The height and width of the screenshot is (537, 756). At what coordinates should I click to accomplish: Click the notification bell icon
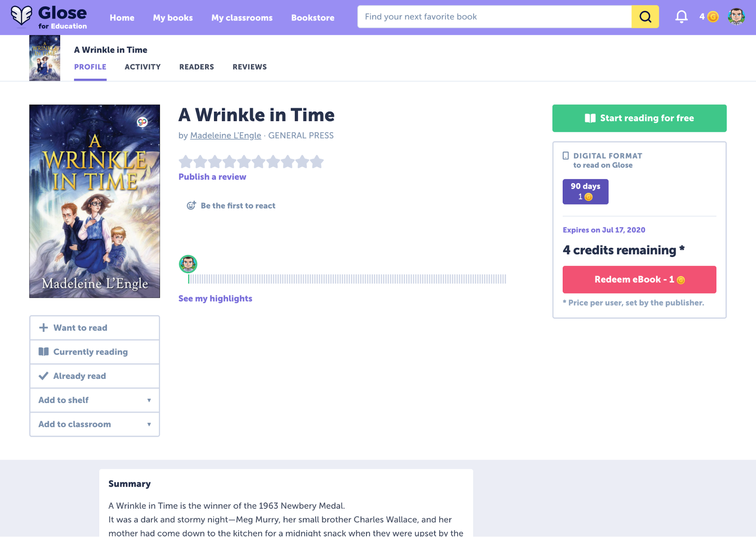680,17
